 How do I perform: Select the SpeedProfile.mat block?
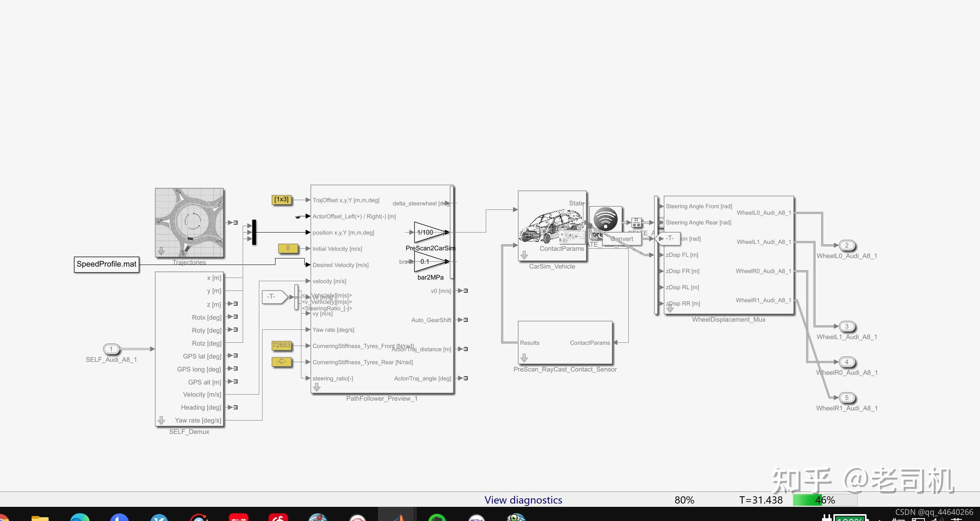107,264
